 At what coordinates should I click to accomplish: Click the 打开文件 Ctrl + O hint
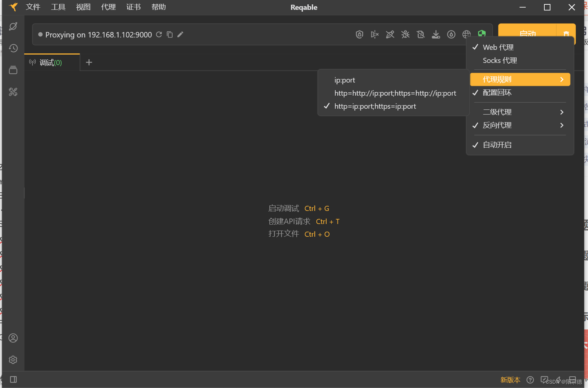click(299, 234)
